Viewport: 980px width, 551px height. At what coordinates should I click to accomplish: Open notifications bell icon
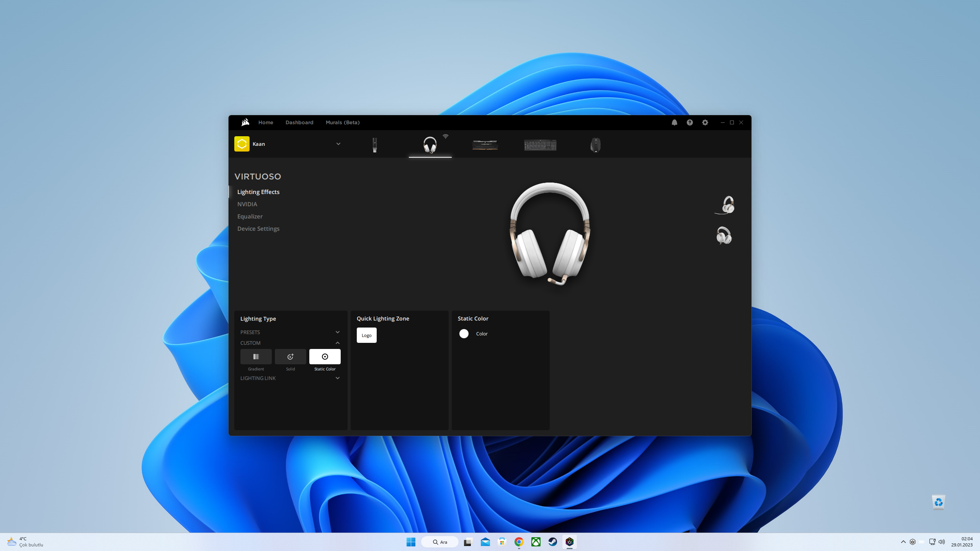pyautogui.click(x=675, y=122)
